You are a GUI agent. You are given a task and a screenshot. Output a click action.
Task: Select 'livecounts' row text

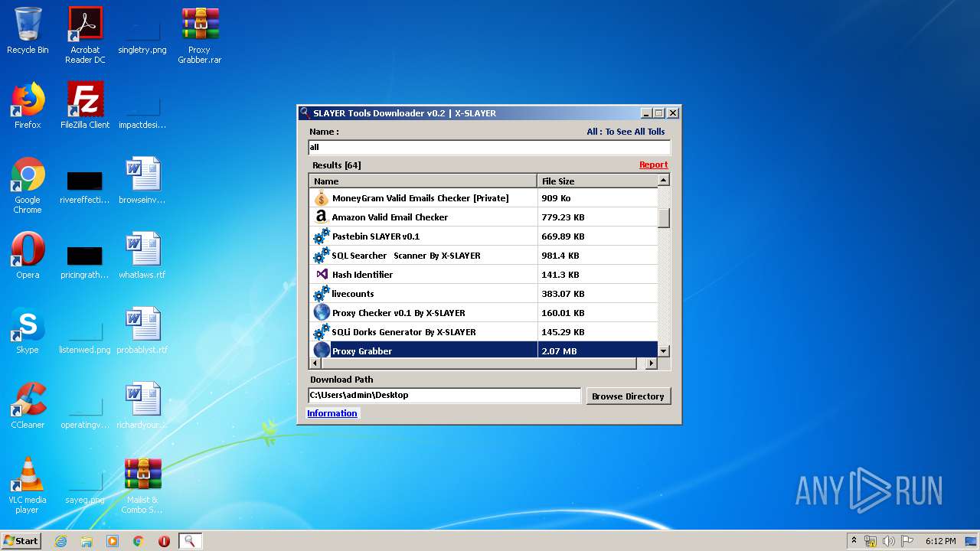[x=353, y=294]
